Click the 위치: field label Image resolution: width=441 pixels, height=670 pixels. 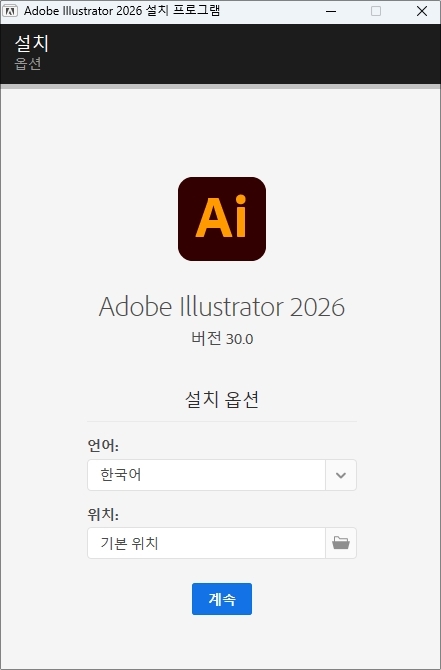tap(103, 514)
